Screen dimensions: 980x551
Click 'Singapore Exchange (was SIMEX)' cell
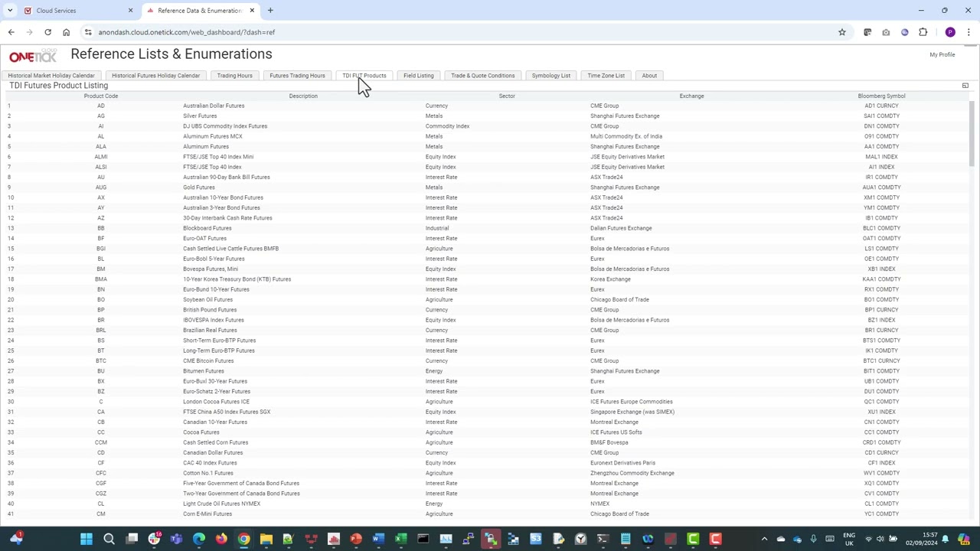point(632,412)
